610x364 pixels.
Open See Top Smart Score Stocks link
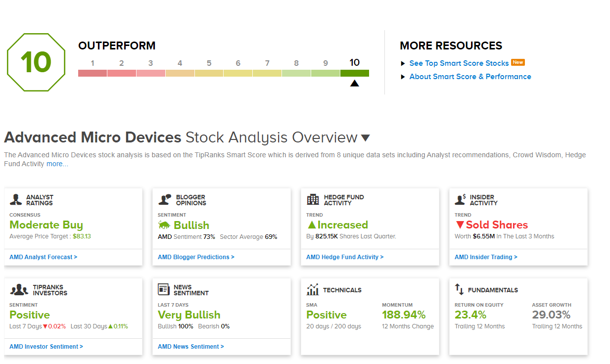click(x=459, y=63)
